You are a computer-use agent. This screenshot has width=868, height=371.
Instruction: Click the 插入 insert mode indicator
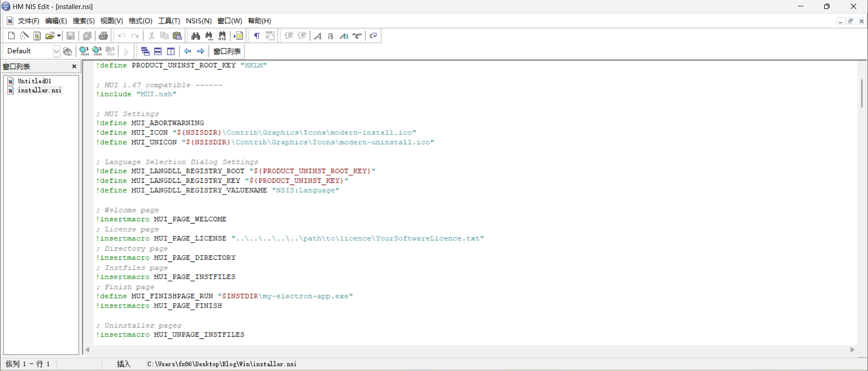click(x=123, y=364)
